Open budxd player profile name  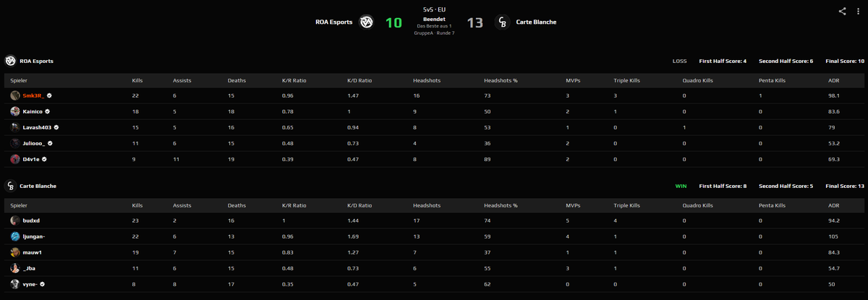31,220
